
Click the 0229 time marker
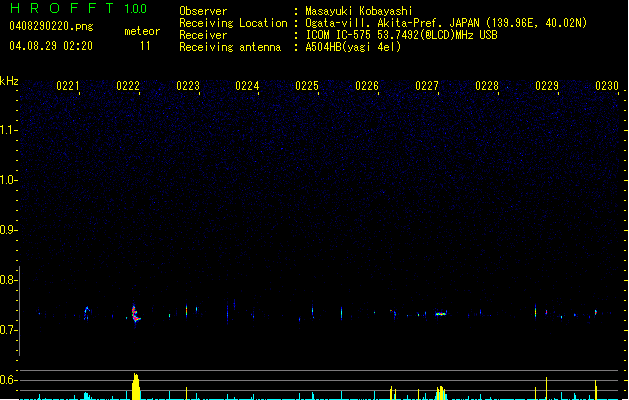tap(547, 86)
